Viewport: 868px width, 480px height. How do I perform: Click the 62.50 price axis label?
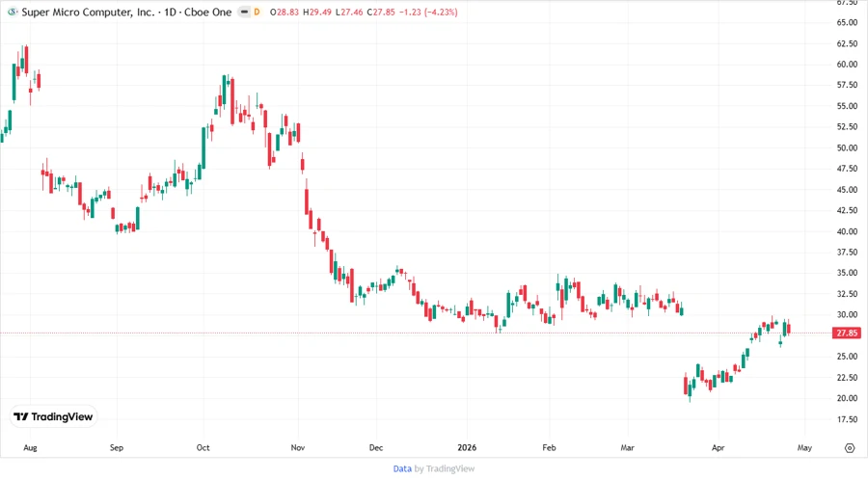847,43
